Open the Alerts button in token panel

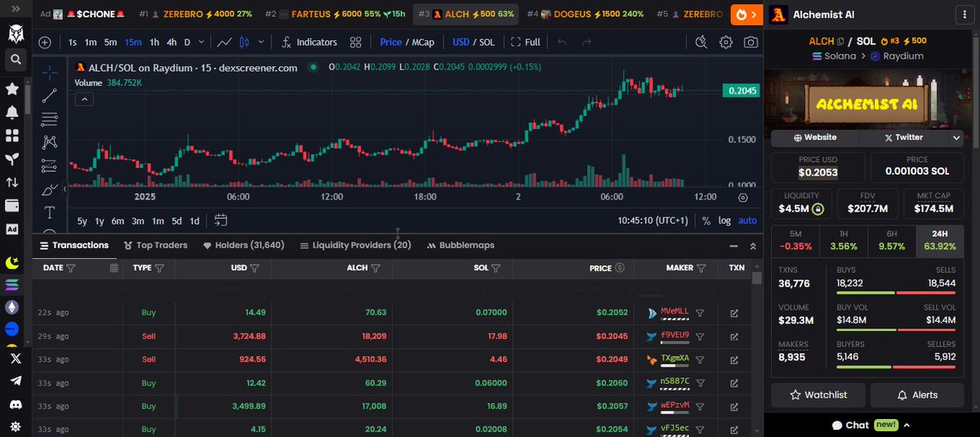(x=917, y=395)
